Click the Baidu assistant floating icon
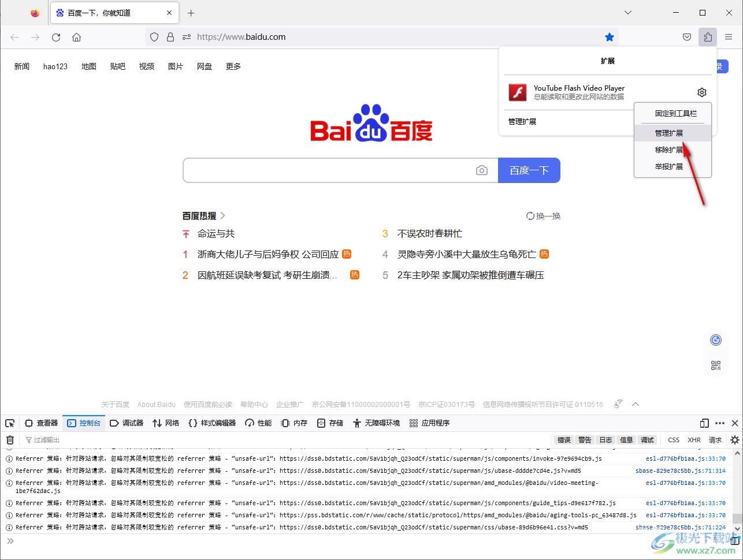Screen dimensions: 743x560 pos(716,340)
